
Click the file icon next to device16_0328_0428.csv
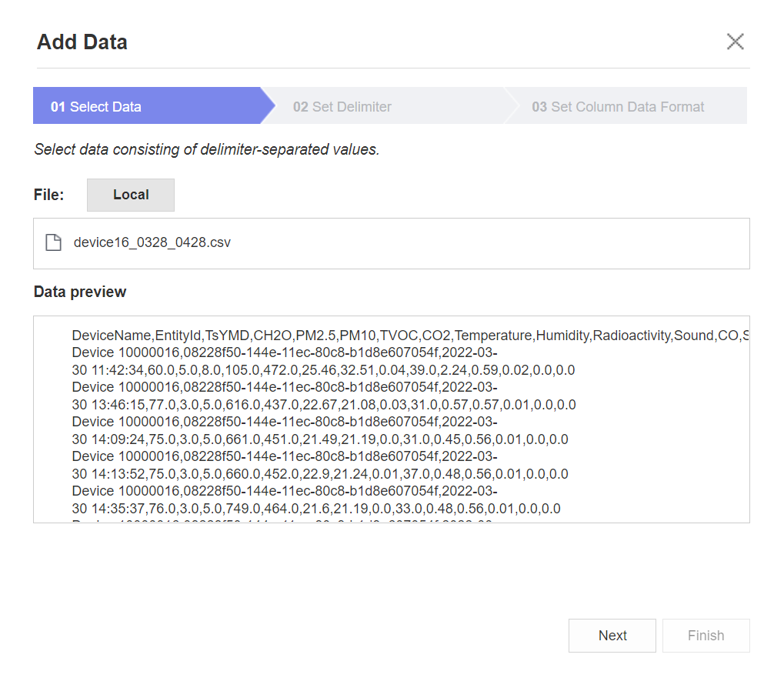click(54, 242)
